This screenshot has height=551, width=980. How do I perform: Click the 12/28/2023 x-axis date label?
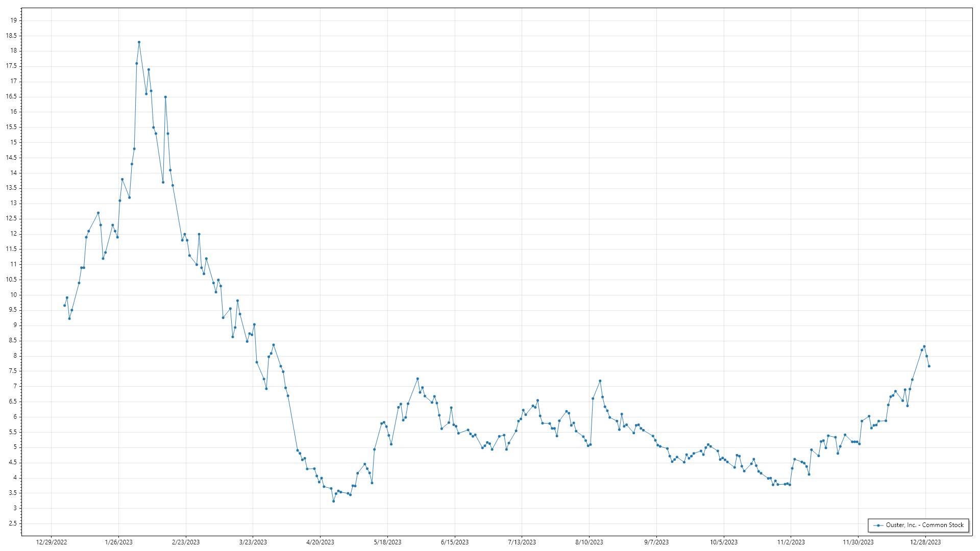925,542
